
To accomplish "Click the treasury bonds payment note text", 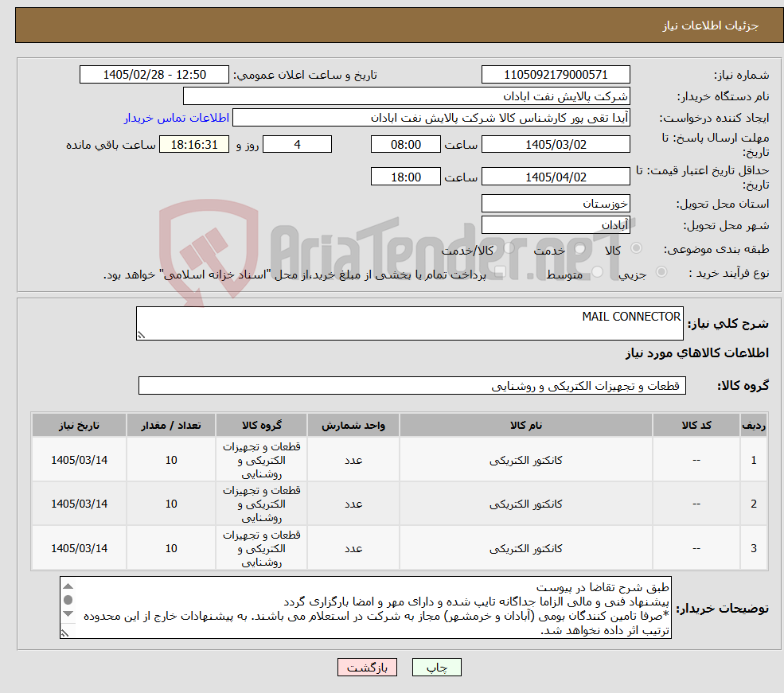I will [294, 274].
